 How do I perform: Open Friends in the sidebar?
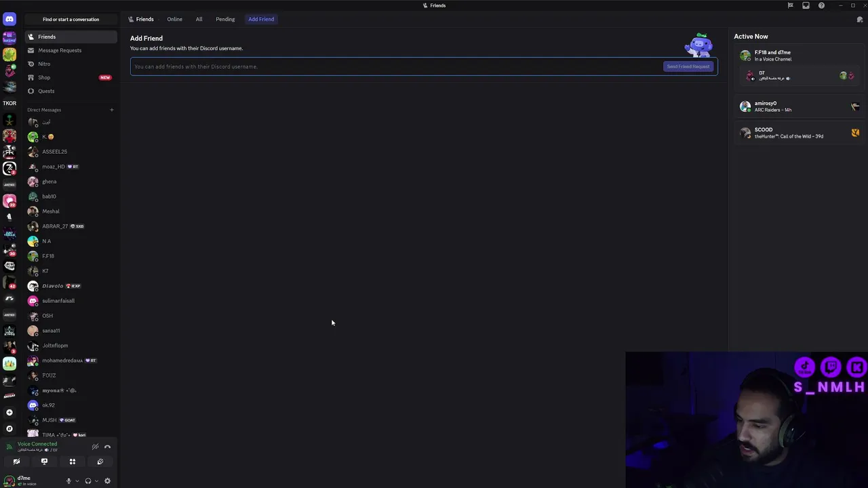pos(71,37)
